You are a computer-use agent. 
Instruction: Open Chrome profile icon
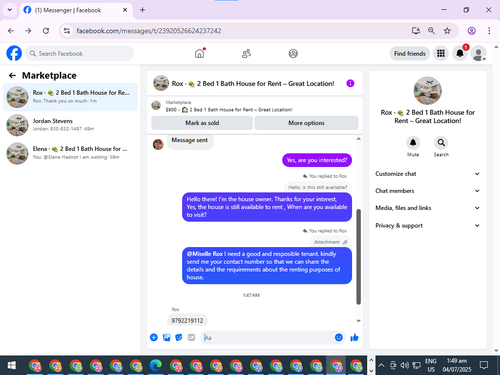pos(471,31)
